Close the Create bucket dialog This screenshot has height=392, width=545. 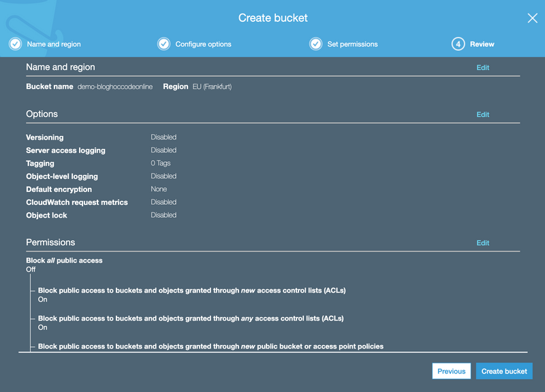(532, 18)
